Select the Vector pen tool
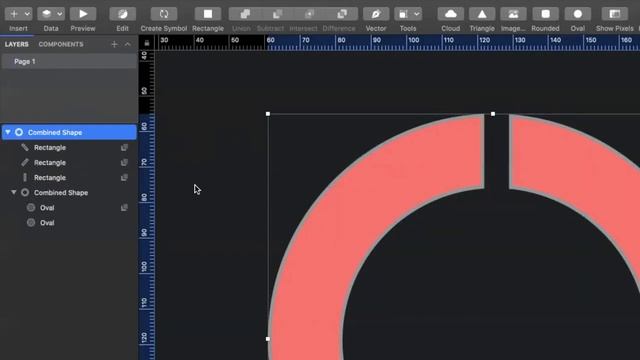The image size is (640, 360). [376, 14]
